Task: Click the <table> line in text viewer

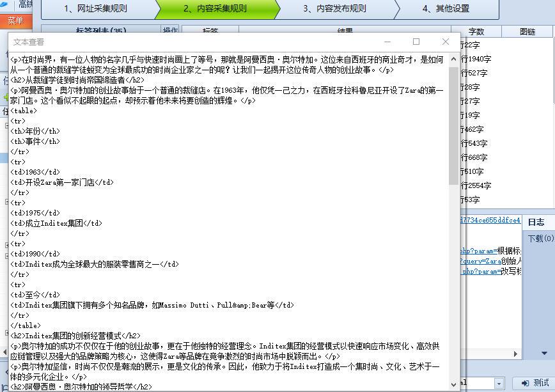Action: pos(24,111)
